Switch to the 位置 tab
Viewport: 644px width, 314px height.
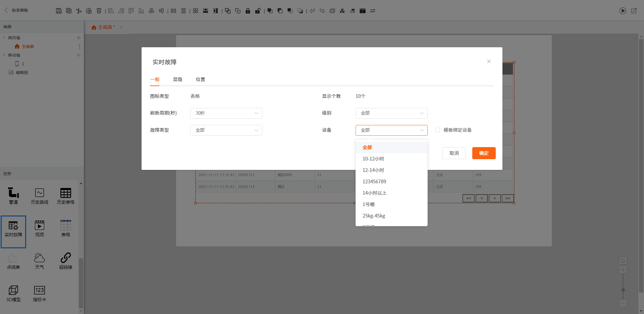[x=200, y=79]
